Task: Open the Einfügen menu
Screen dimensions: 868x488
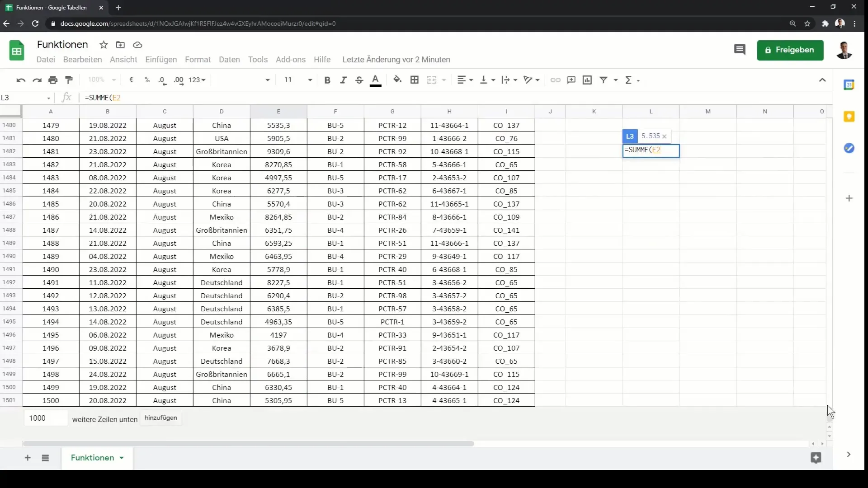Action: pos(161,60)
